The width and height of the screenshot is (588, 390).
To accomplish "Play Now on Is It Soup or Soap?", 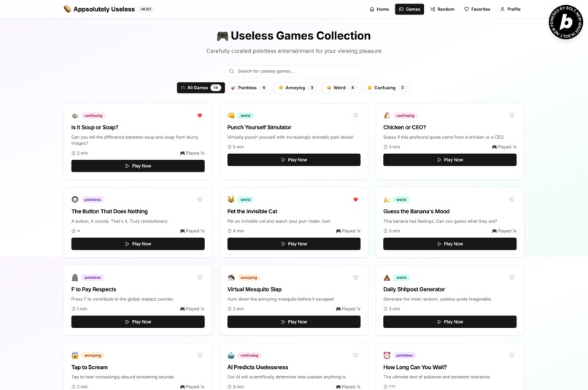I will point(138,166).
